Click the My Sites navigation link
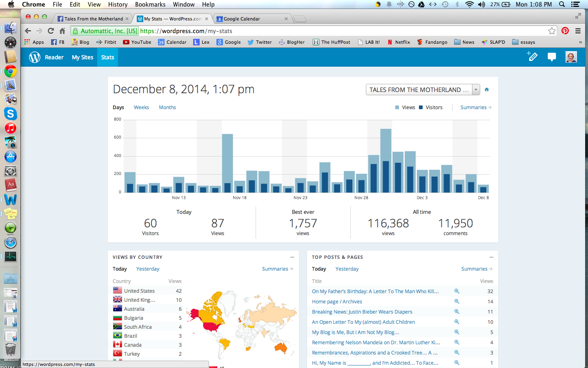Screen dimensions: 588x368 tap(82, 57)
